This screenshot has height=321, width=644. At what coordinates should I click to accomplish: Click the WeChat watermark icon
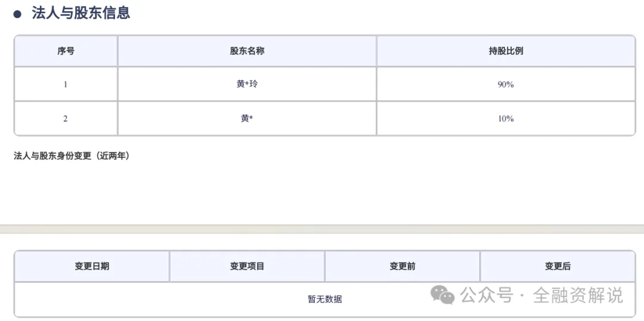click(x=442, y=295)
